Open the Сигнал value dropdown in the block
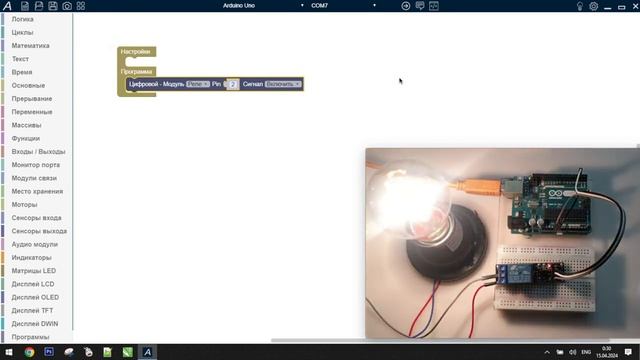This screenshot has width=640, height=360. tap(283, 84)
